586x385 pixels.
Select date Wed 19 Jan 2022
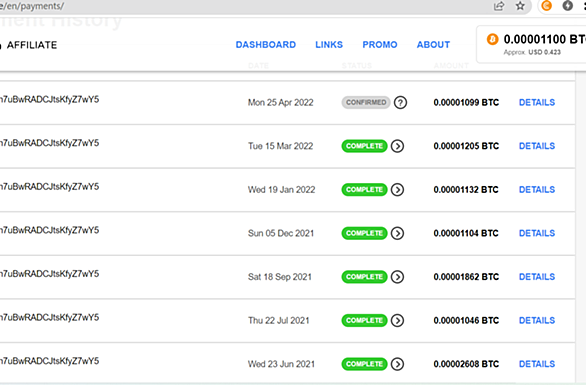[281, 190]
